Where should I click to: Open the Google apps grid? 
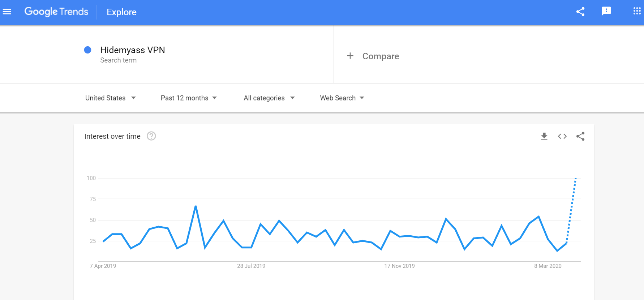click(637, 11)
